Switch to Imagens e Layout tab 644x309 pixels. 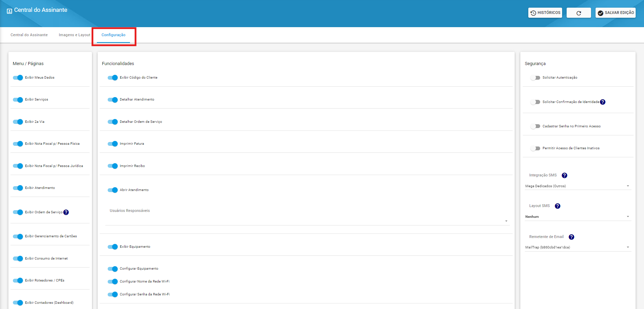[x=74, y=35]
